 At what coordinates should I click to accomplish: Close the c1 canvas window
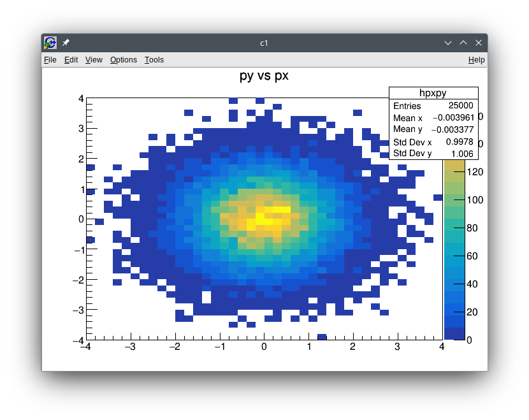[479, 43]
